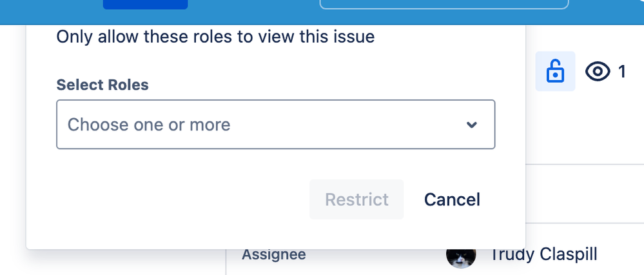Click the chevron arrow in Select Roles field
This screenshot has width=644, height=275.
coord(471,125)
